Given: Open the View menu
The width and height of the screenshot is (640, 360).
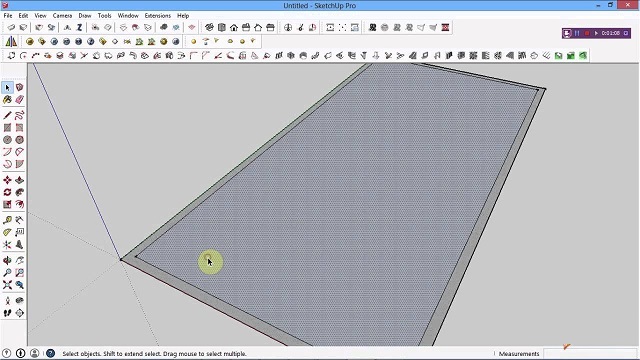Looking at the screenshot, I should [40, 16].
